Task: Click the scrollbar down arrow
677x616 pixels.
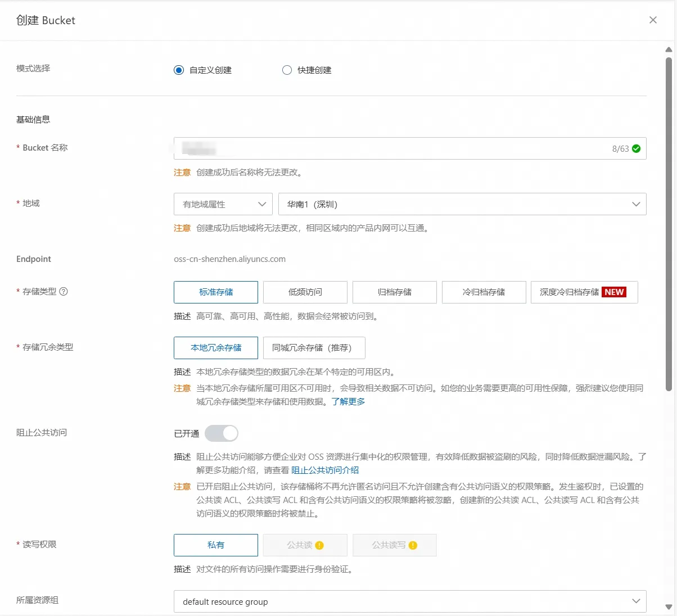Action: [x=669, y=607]
